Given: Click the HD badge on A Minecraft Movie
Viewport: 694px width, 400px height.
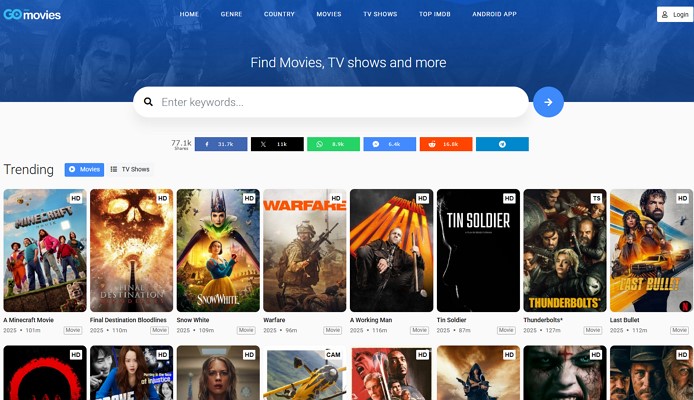Looking at the screenshot, I should pos(76,198).
